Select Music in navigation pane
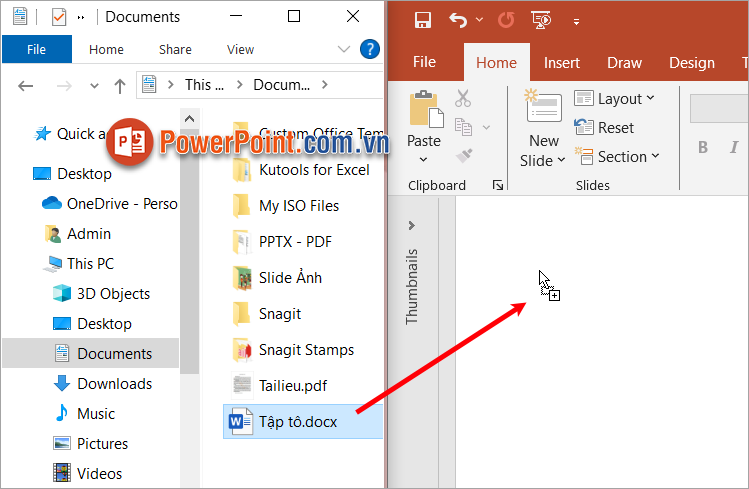The width and height of the screenshot is (749, 489). tap(84, 414)
